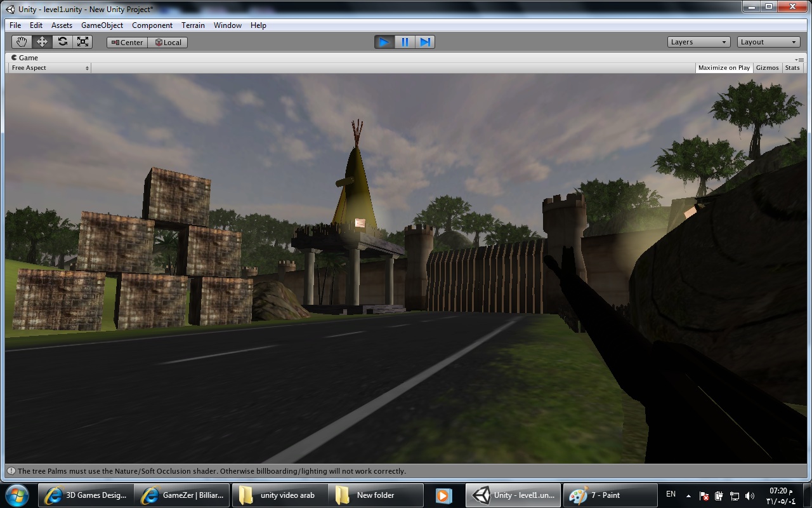812x508 pixels.
Task: Stop play mode with the Play button
Action: (x=384, y=42)
